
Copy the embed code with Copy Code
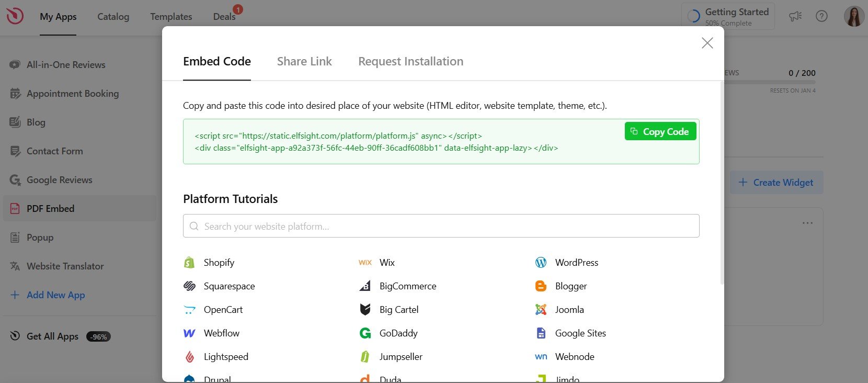[x=660, y=131]
